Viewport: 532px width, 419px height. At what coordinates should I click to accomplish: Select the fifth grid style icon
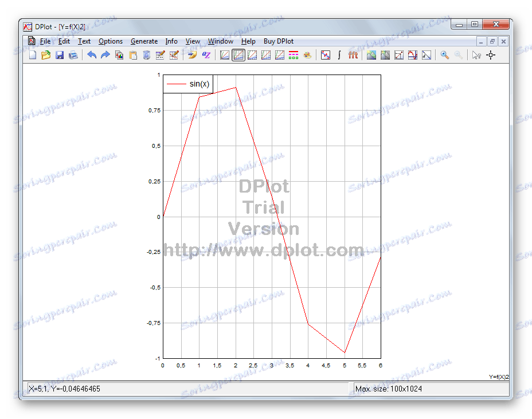(x=280, y=55)
